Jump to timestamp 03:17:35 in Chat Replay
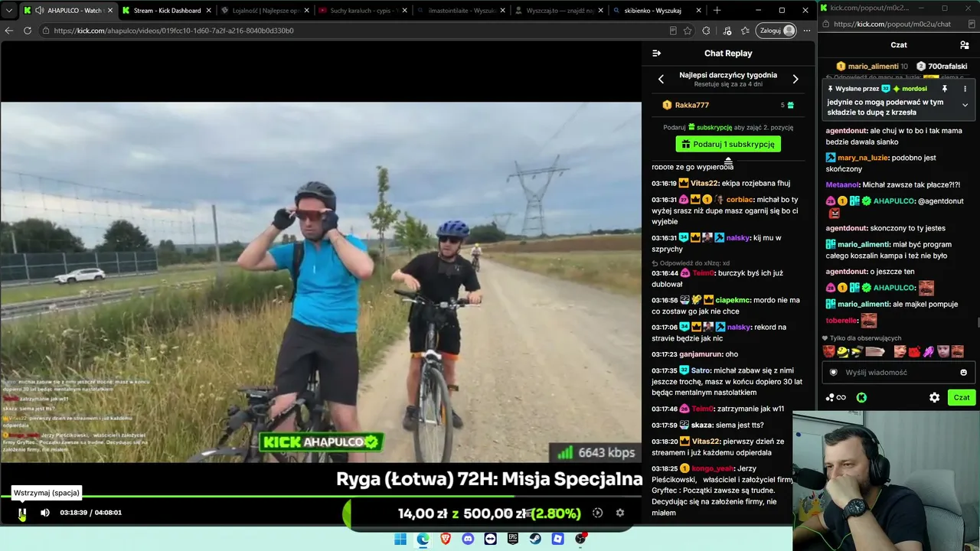The image size is (980, 551). tap(664, 370)
